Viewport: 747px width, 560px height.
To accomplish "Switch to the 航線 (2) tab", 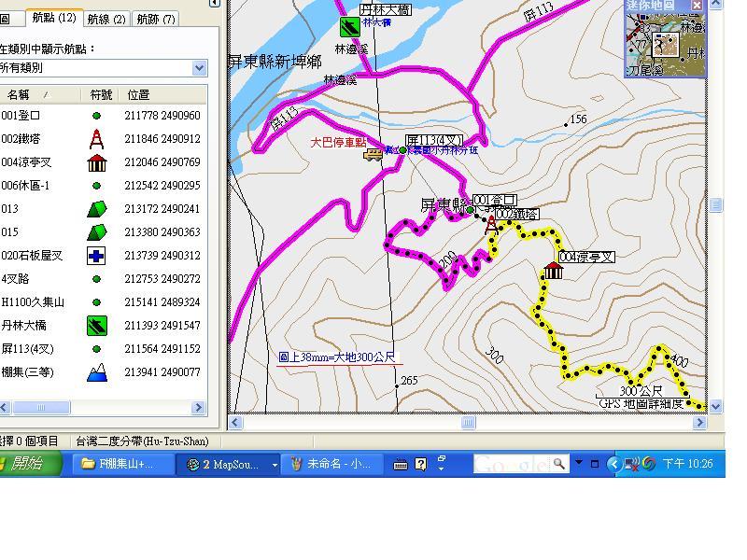I will pyautogui.click(x=106, y=19).
